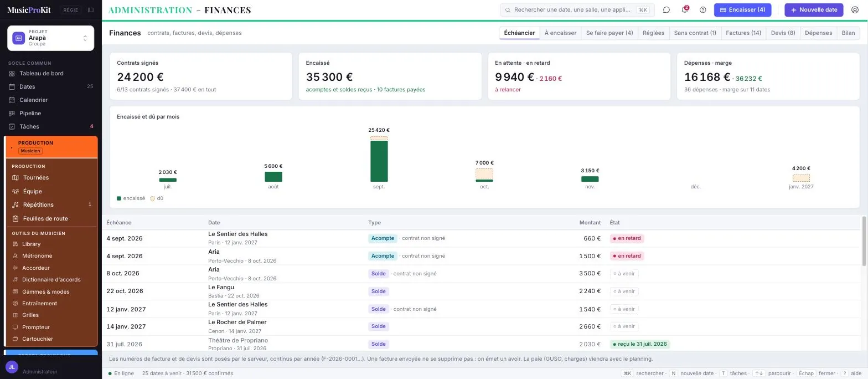Open the Sans contrat (1) tab
Image resolution: width=868 pixels, height=379 pixels.
tap(695, 33)
